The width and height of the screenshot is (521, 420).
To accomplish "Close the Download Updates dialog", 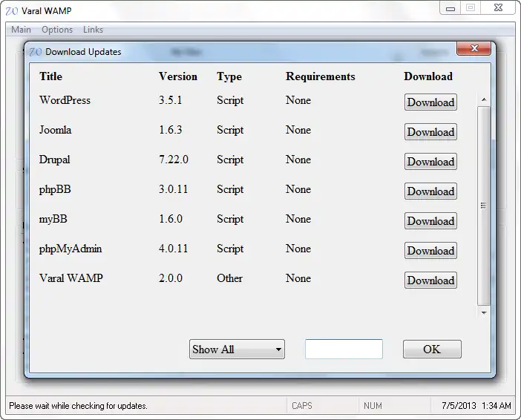I will pyautogui.click(x=474, y=48).
